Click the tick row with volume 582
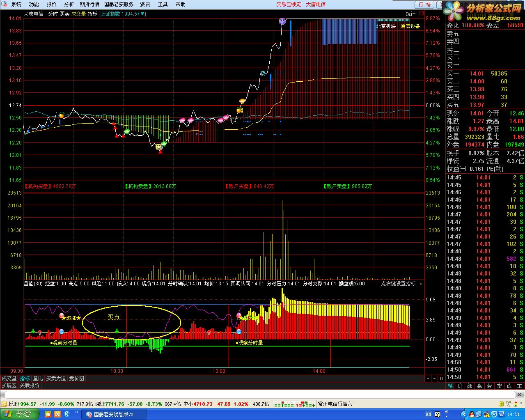Viewport: 525px width, 420px height. click(485, 259)
